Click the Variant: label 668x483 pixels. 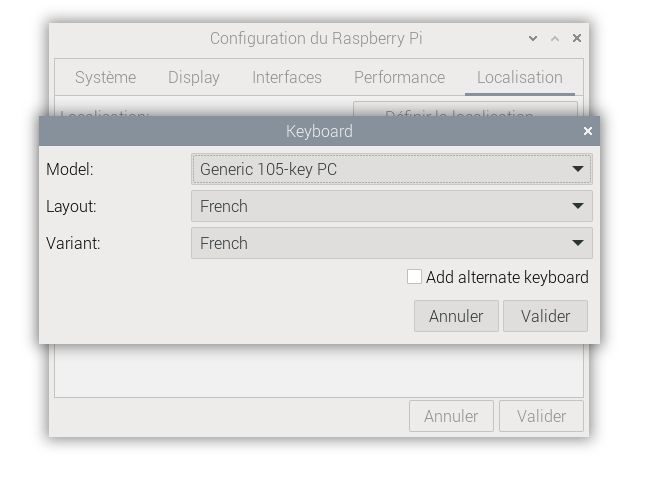(x=73, y=243)
